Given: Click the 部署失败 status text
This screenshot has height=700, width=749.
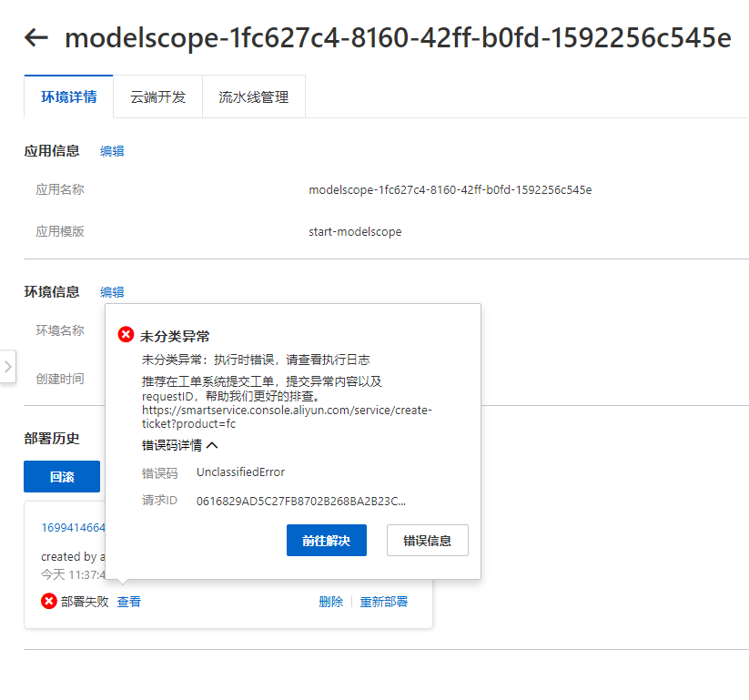Looking at the screenshot, I should click(x=85, y=602).
